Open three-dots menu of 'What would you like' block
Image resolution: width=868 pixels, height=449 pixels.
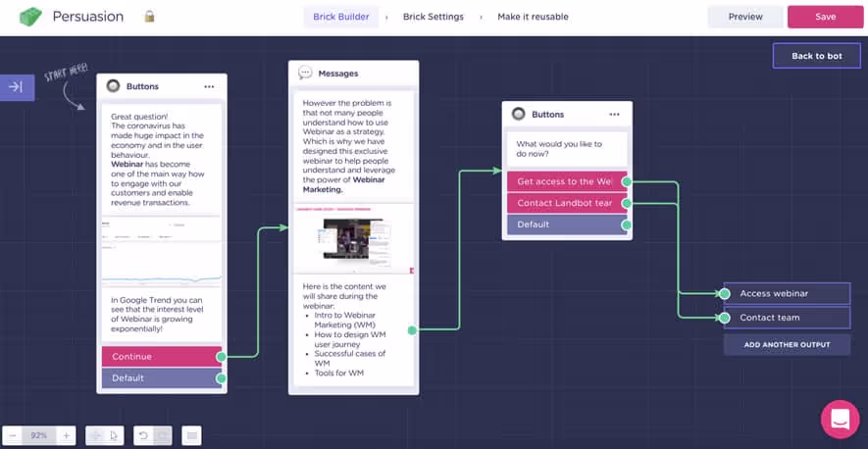click(614, 115)
